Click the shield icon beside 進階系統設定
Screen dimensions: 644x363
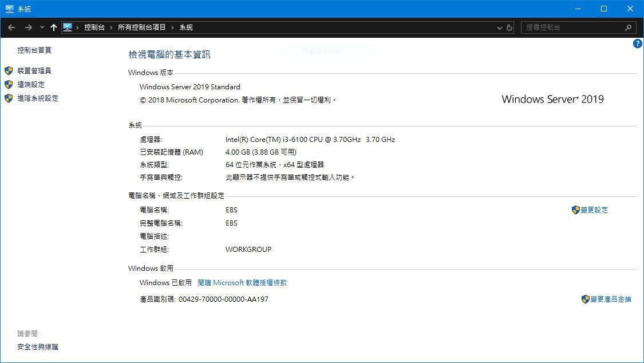(9, 98)
